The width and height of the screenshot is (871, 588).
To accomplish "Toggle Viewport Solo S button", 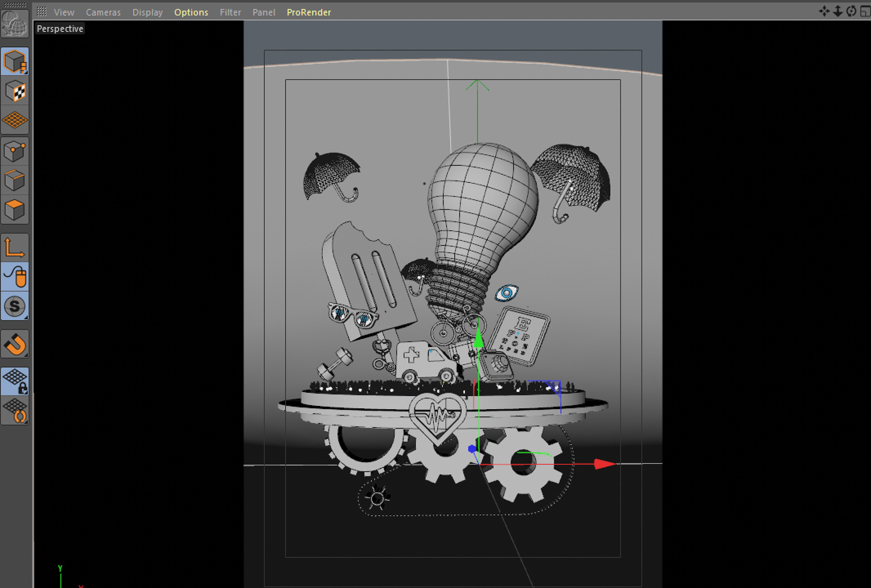I will coord(15,306).
